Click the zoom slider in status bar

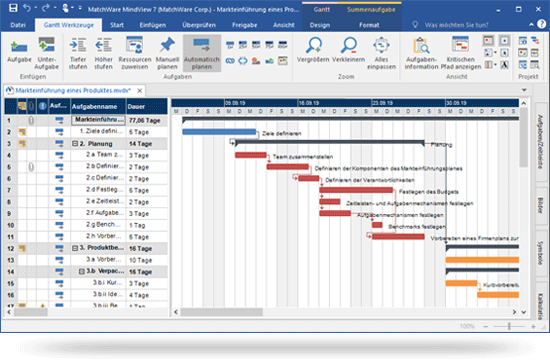(x=509, y=326)
